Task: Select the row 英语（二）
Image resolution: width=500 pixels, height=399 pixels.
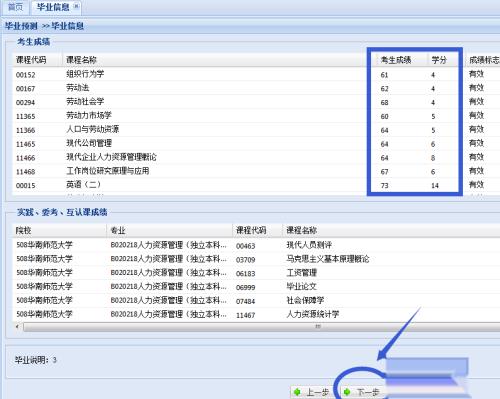Action: pyautogui.click(x=256, y=185)
